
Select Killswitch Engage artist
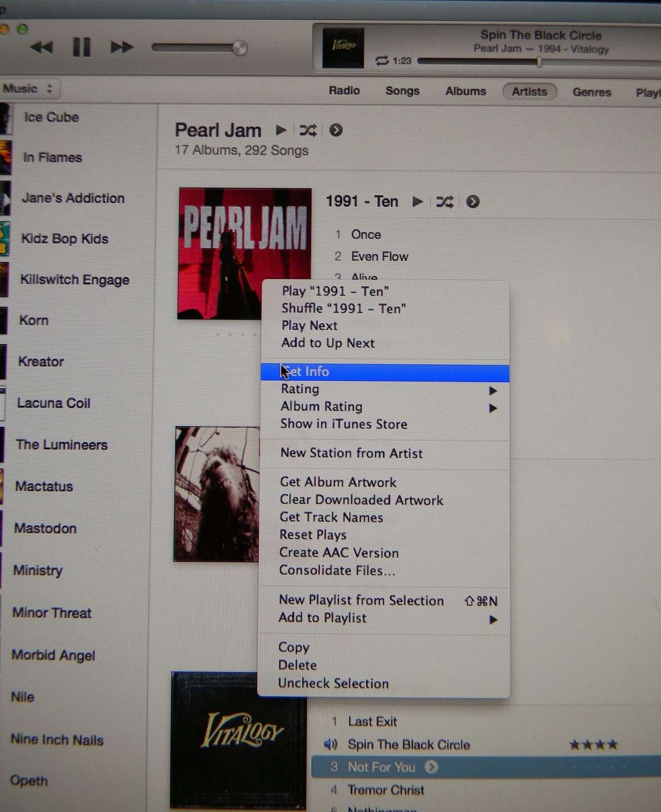pos(75,280)
